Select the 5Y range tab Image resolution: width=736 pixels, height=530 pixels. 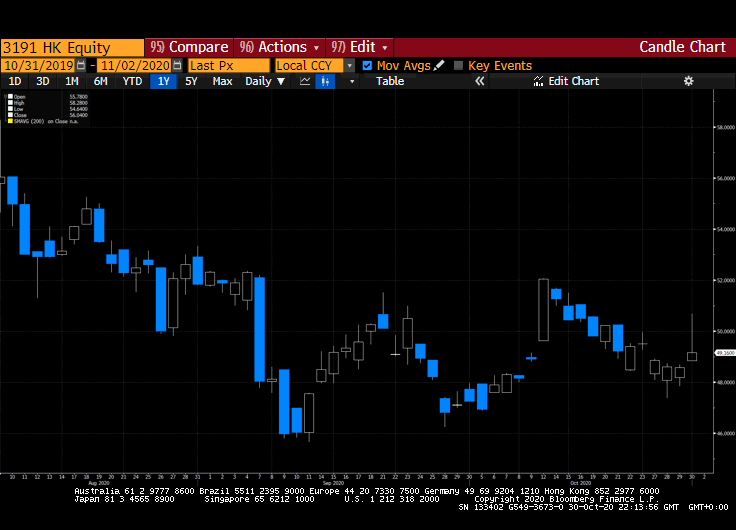[x=191, y=81]
